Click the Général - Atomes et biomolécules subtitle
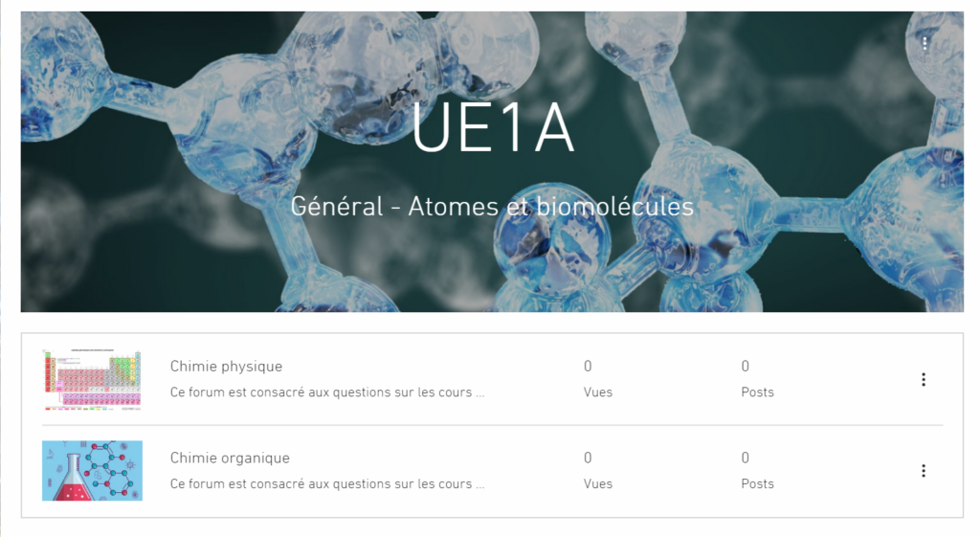 492,207
